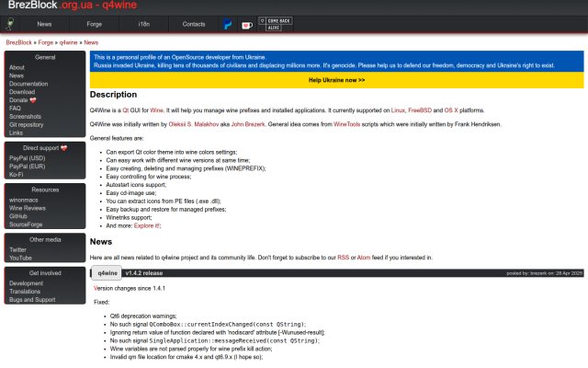Click the Explore it! link
The height and width of the screenshot is (368, 588).
(x=147, y=225)
